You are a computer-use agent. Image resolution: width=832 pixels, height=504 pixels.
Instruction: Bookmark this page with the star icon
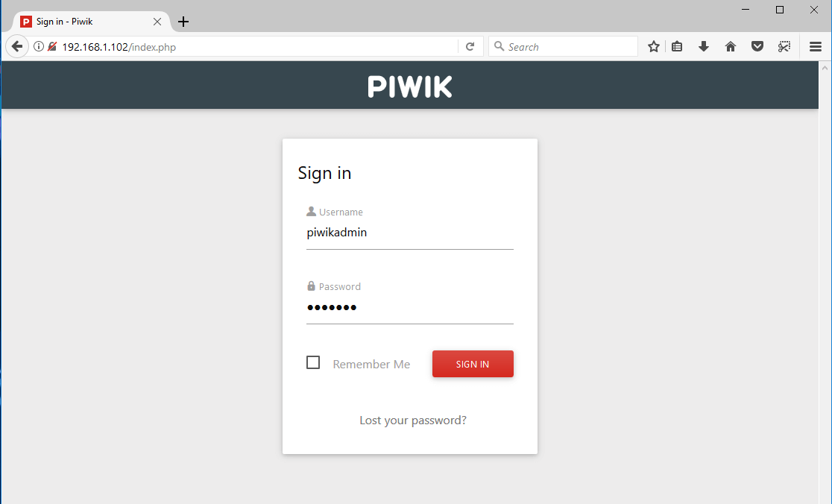654,47
